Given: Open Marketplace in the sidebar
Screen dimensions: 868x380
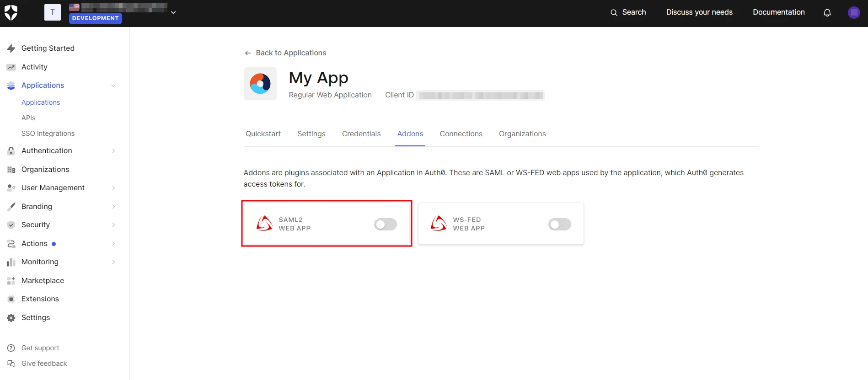Looking at the screenshot, I should click(x=43, y=280).
